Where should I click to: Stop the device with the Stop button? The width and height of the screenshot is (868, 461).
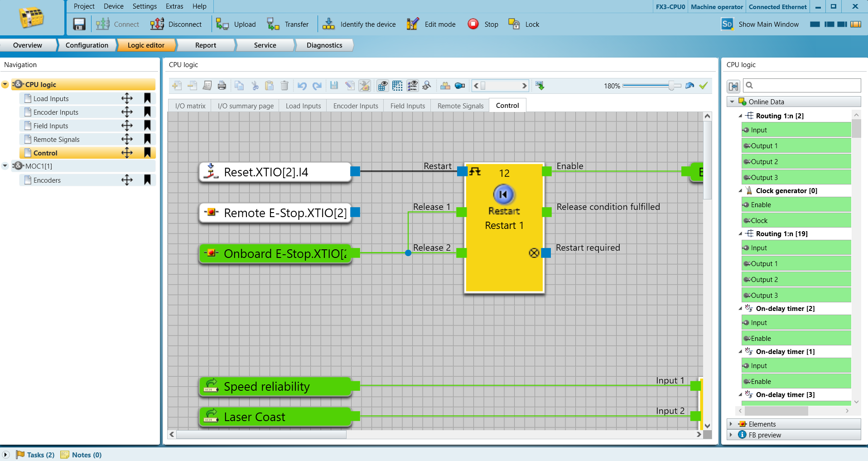click(x=483, y=24)
